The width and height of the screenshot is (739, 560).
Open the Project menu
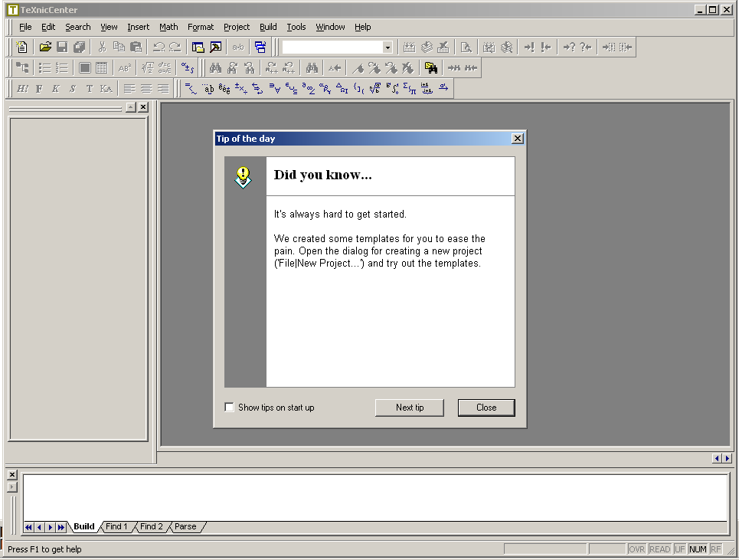(237, 27)
